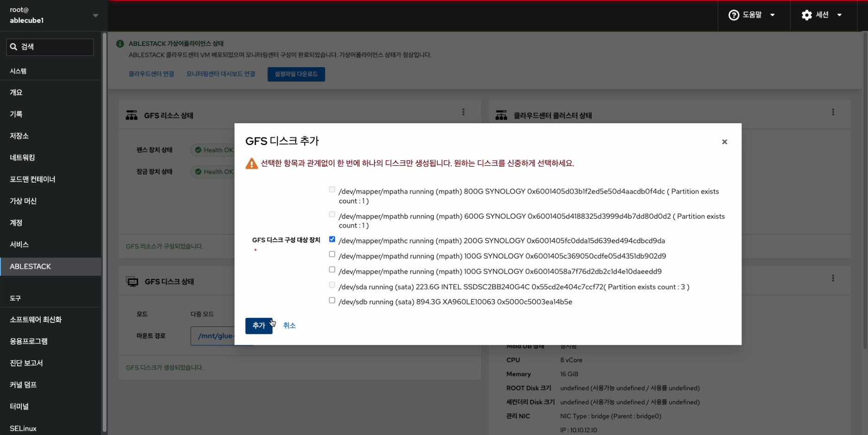Click the 추가 add button

click(x=259, y=326)
